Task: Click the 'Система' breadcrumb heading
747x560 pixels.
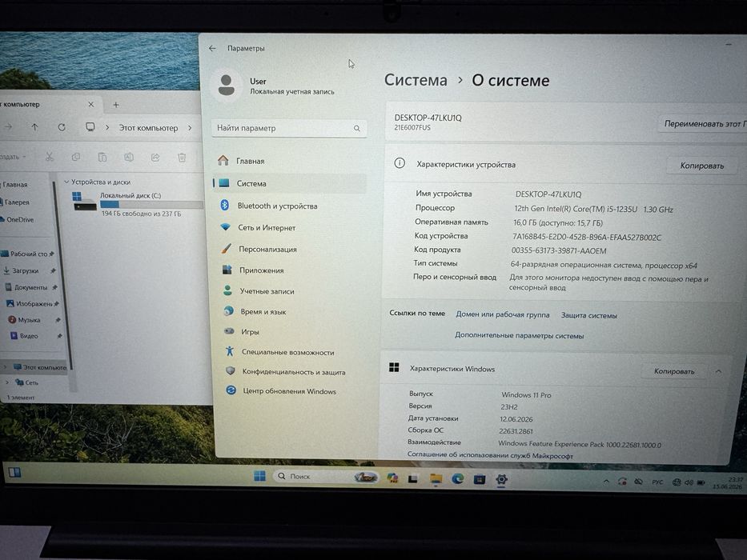Action: coord(416,80)
